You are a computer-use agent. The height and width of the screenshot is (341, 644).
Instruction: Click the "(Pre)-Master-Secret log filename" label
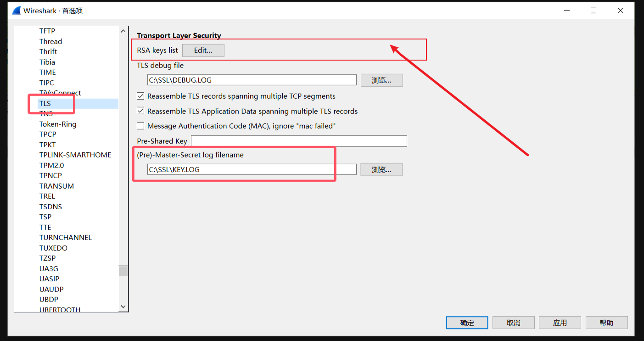pyautogui.click(x=190, y=155)
